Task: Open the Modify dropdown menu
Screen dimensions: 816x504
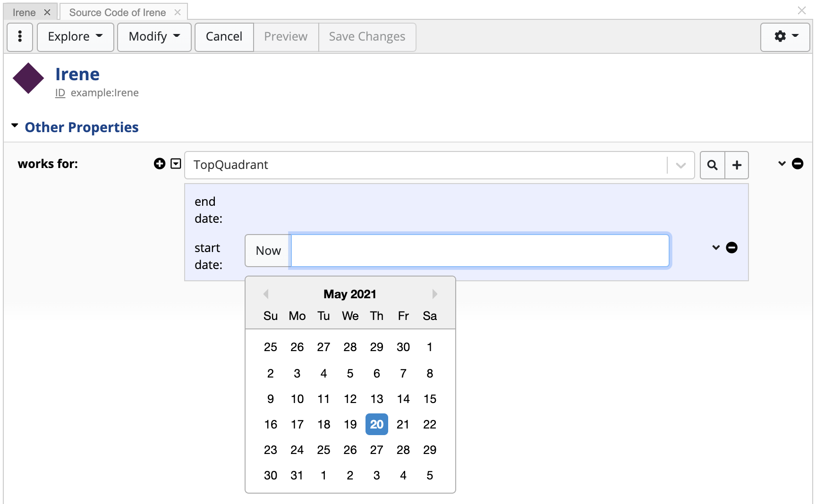Action: 154,37
